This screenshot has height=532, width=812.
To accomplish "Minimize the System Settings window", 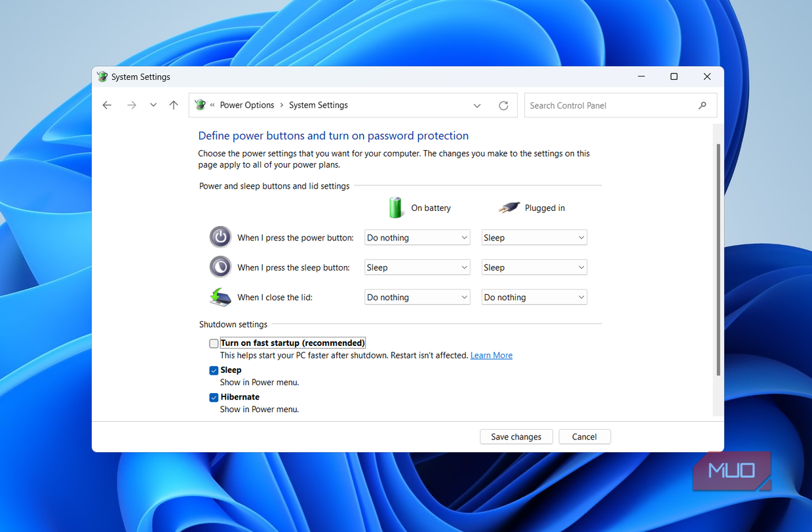I will pos(640,77).
